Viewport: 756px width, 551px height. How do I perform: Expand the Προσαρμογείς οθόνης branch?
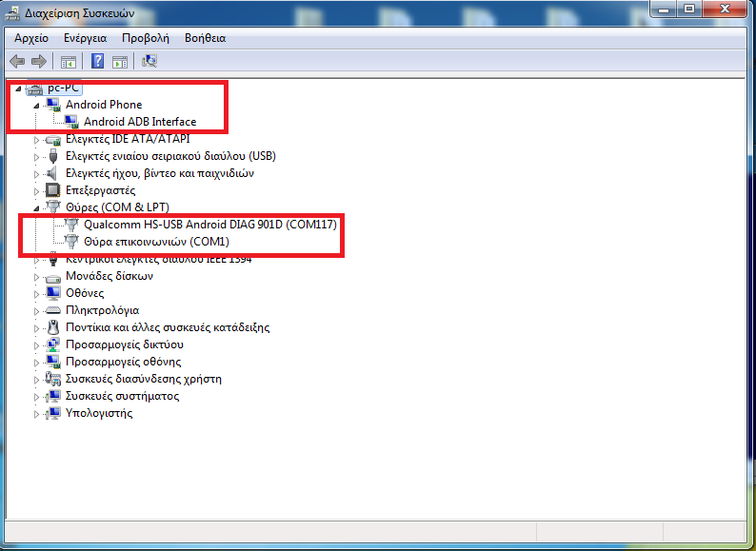(36, 363)
